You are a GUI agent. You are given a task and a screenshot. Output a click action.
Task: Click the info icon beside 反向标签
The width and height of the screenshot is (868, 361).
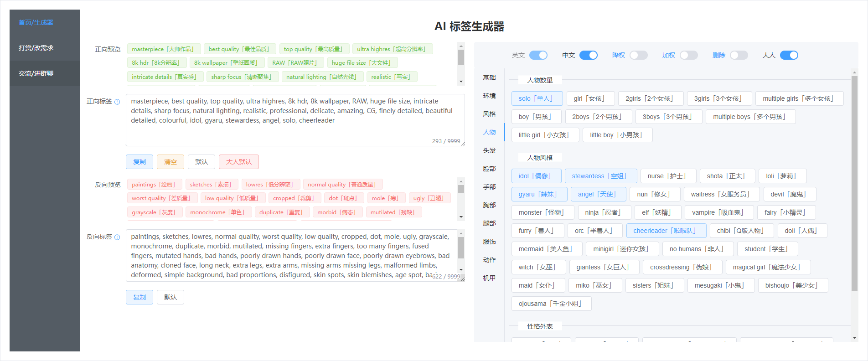(117, 237)
